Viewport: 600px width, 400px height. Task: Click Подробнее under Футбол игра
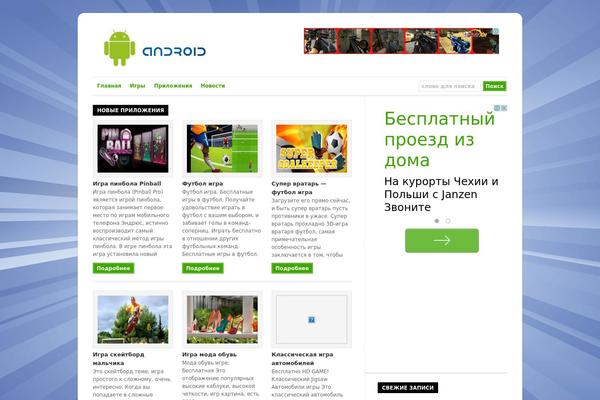pyautogui.click(x=203, y=268)
